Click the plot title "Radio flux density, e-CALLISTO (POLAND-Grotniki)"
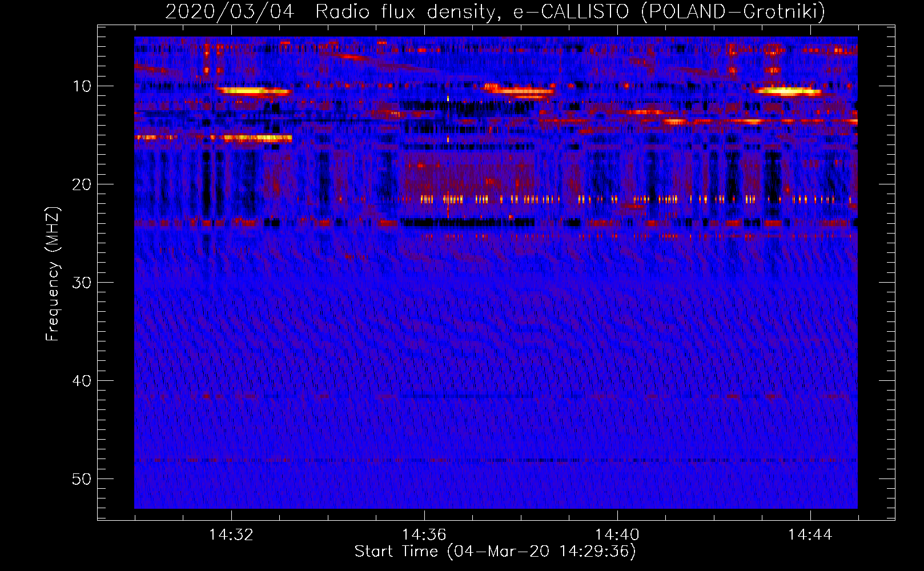 point(570,11)
